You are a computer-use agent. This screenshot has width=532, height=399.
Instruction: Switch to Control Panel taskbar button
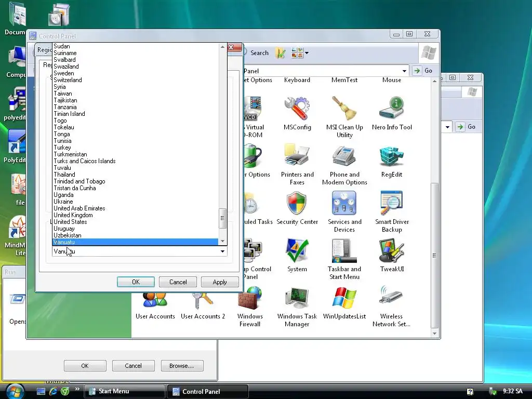tap(208, 392)
